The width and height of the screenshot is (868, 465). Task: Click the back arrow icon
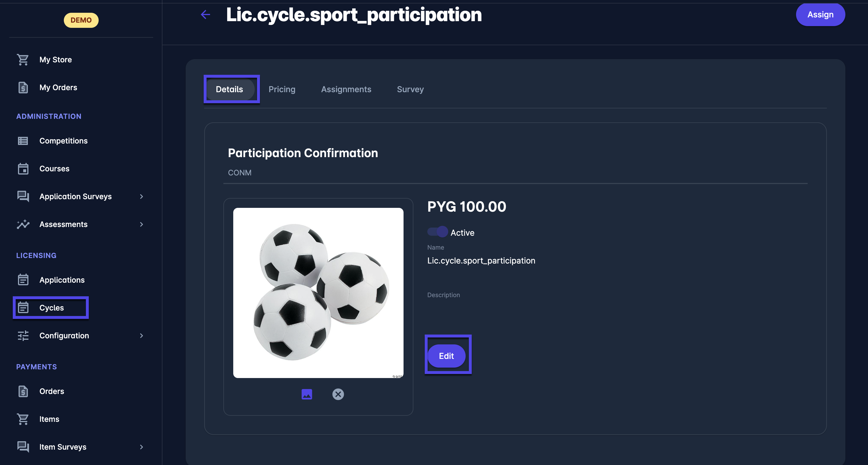[x=206, y=14]
